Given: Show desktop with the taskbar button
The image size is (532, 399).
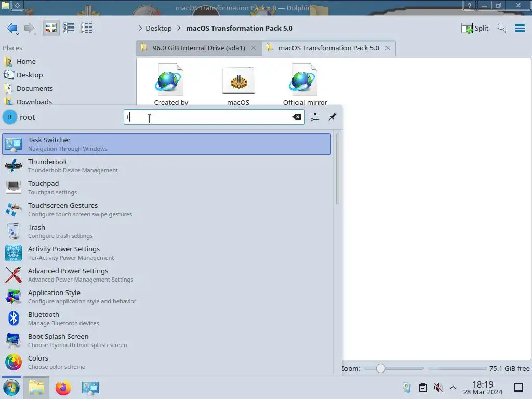Looking at the screenshot, I should (518, 388).
